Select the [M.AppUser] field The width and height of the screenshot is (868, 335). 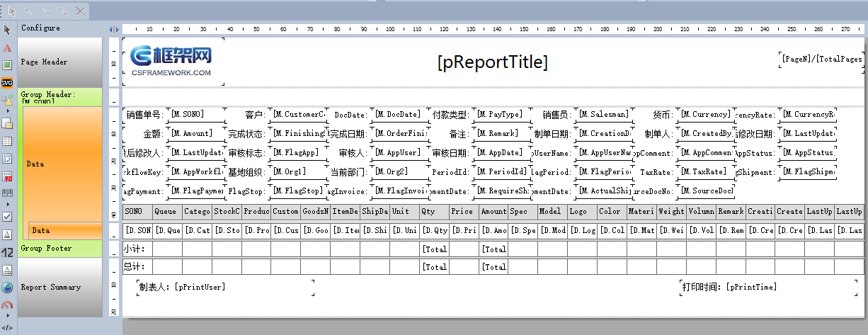[x=401, y=152]
